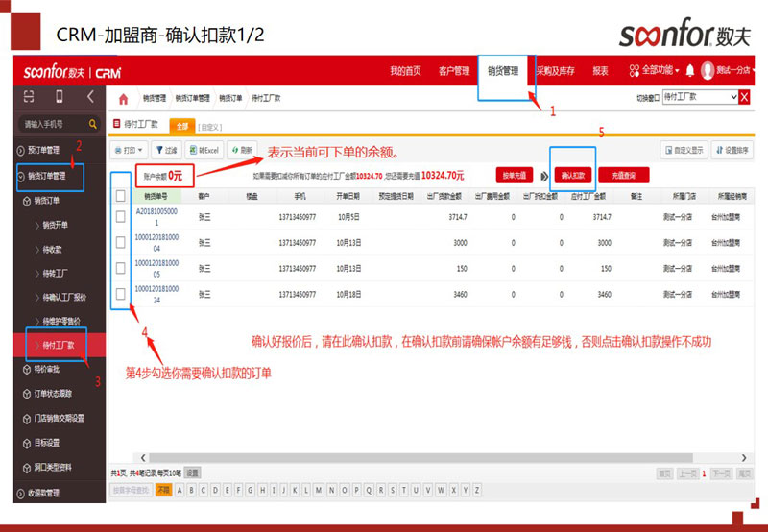Click the search magnifier in phone number box
This screenshot has width=768, height=532.
click(x=93, y=124)
